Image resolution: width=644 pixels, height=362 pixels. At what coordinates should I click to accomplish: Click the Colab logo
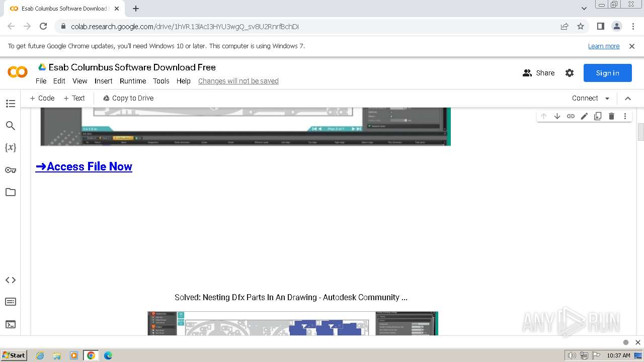[x=18, y=72]
